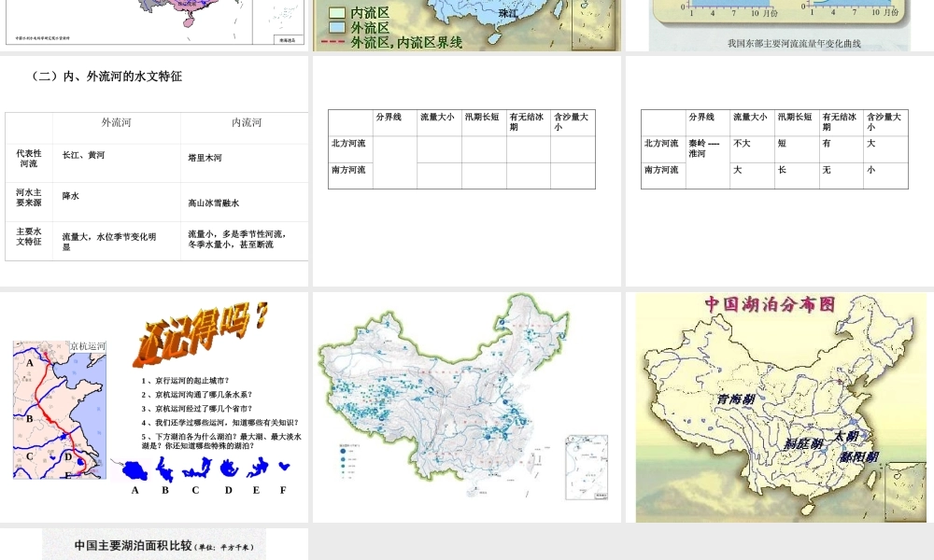Click the 珠江 label on the legend map
934x560 pixels.
(507, 13)
